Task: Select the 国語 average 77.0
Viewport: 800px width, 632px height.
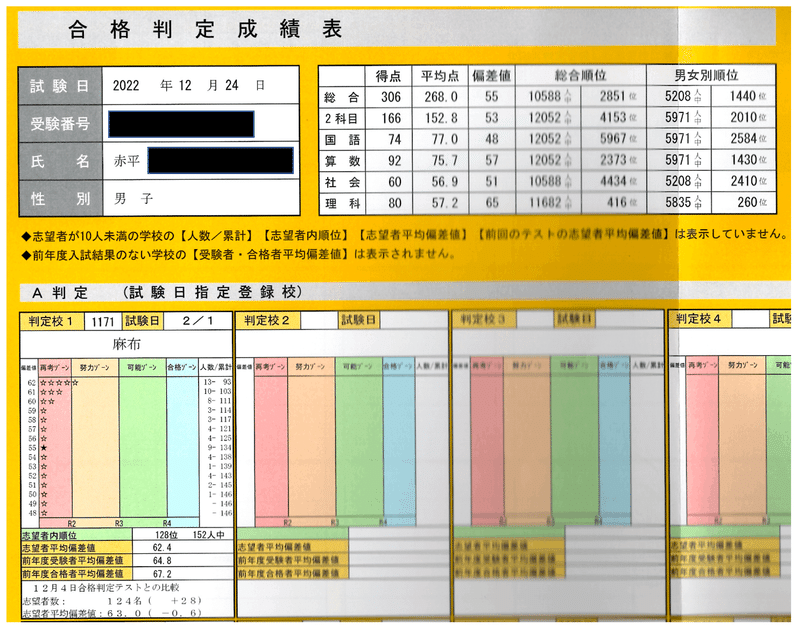Action: tap(444, 139)
